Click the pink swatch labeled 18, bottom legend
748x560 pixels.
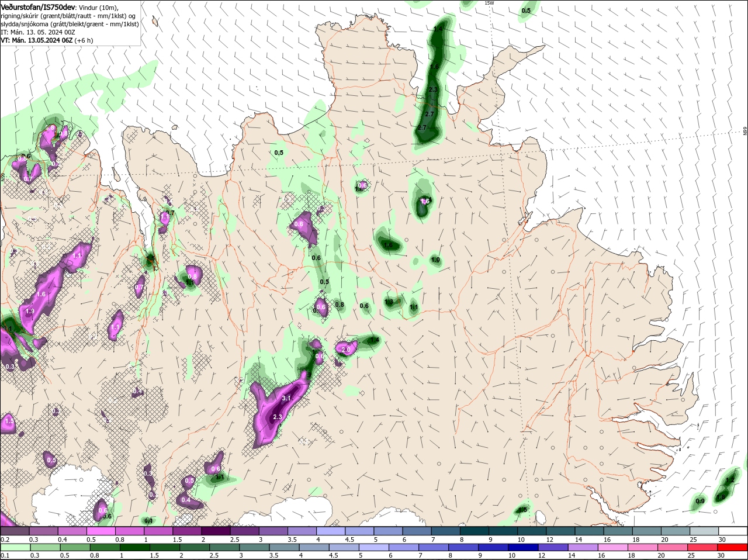coord(645,548)
